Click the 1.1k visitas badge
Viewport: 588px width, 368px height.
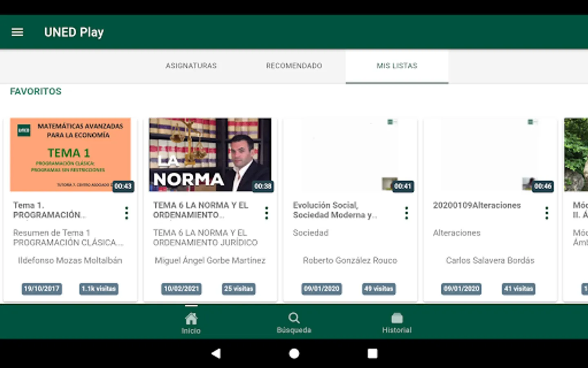(99, 289)
